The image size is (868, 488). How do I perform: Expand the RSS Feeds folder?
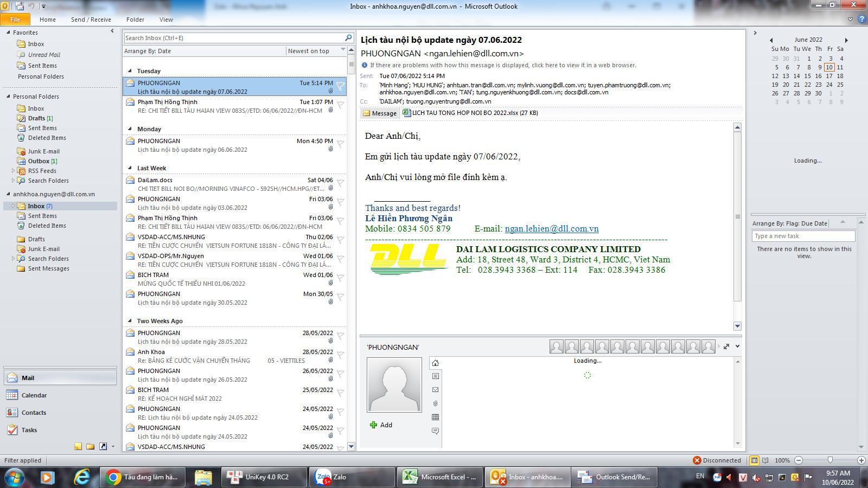tap(13, 171)
